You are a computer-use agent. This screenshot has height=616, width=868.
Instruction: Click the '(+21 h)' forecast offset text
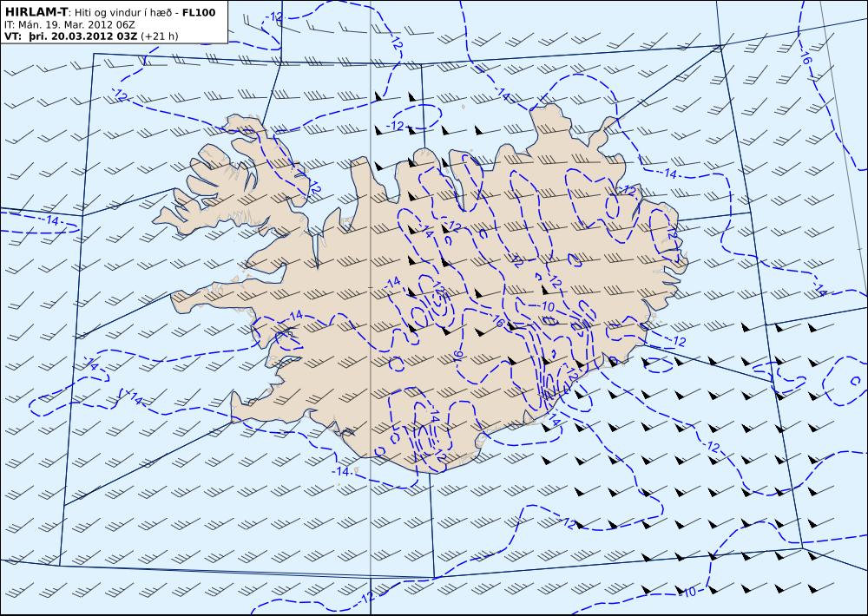point(160,36)
